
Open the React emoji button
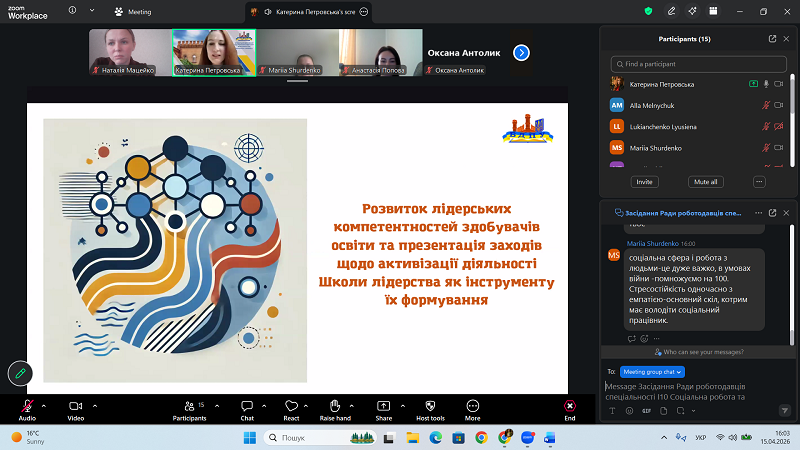(x=291, y=406)
